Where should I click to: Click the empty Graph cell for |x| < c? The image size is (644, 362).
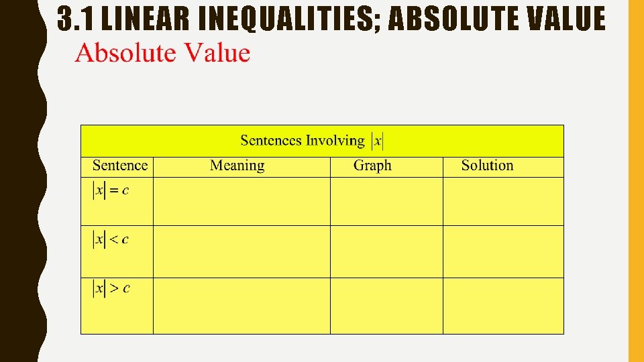point(386,251)
